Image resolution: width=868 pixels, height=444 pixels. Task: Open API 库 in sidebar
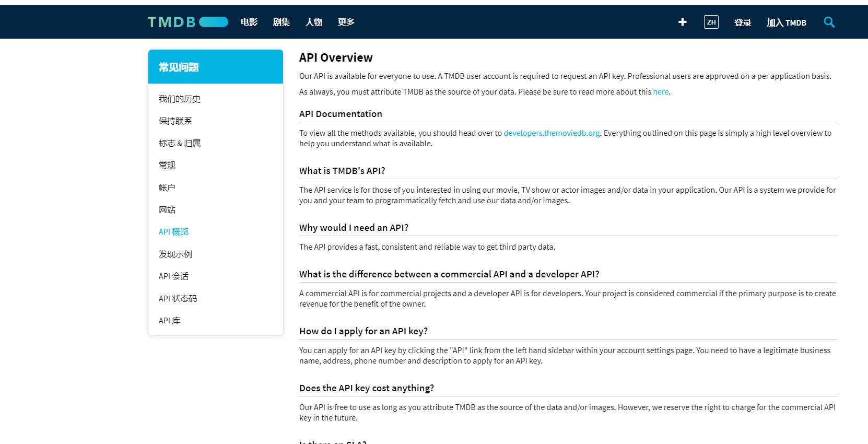click(170, 320)
